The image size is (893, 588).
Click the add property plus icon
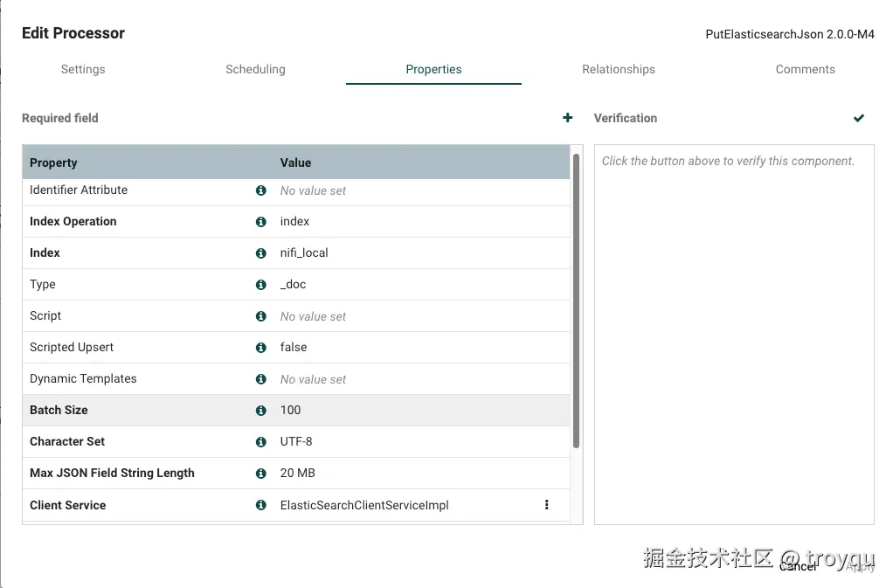pyautogui.click(x=568, y=118)
